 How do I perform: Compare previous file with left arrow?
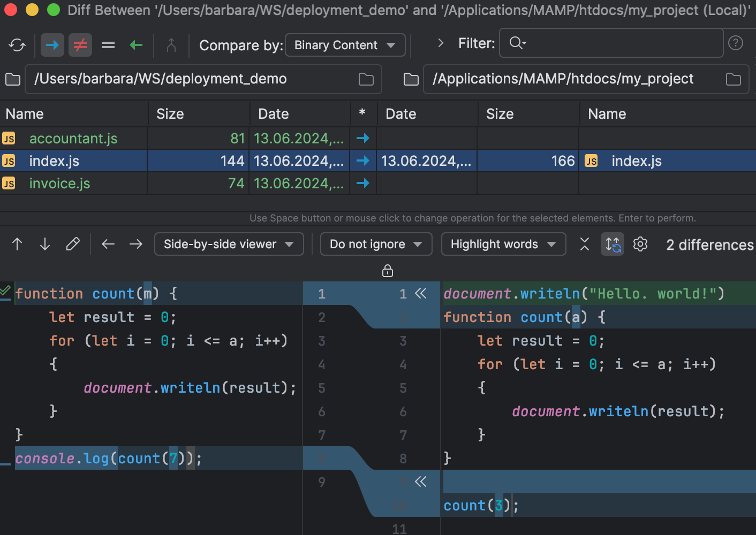tap(108, 244)
